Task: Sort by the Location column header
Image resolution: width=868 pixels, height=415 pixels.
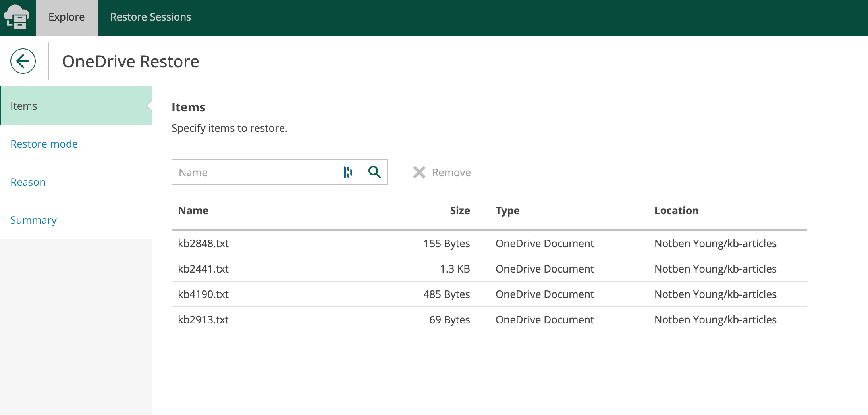Action: pos(677,210)
